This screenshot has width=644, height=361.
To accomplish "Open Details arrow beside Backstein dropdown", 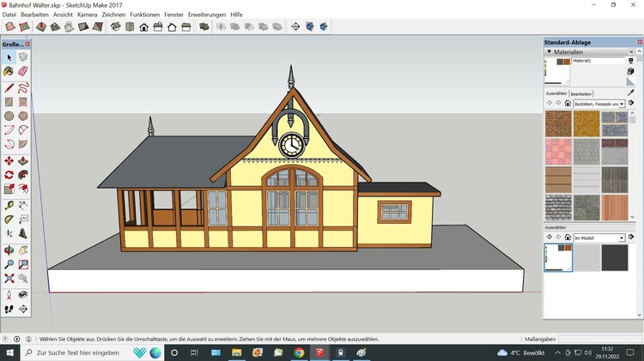I will coord(631,103).
